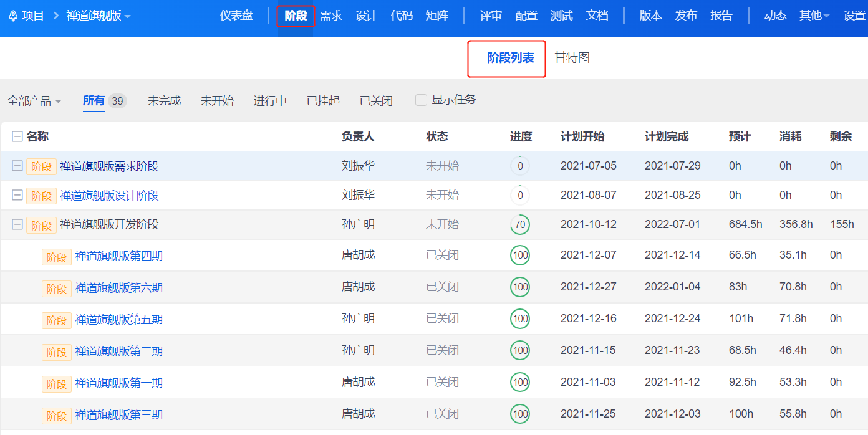Sort by the 计划开始 column header

(582, 137)
